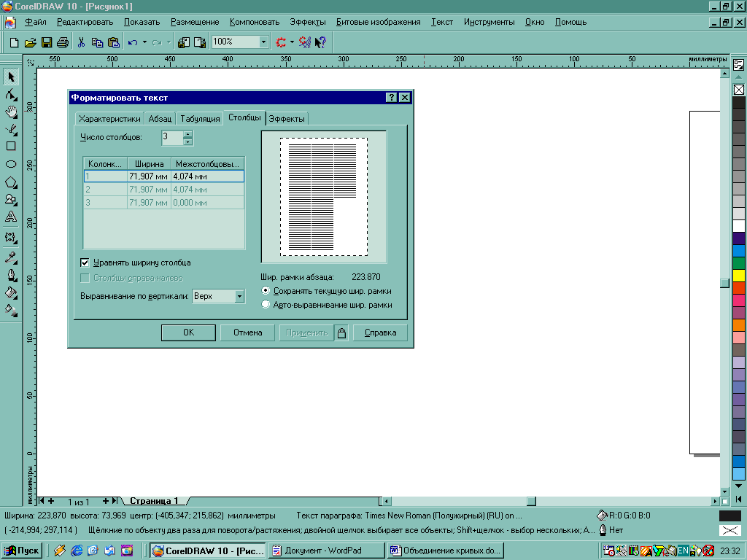
Task: Open the Инструменты menu
Action: tap(489, 22)
